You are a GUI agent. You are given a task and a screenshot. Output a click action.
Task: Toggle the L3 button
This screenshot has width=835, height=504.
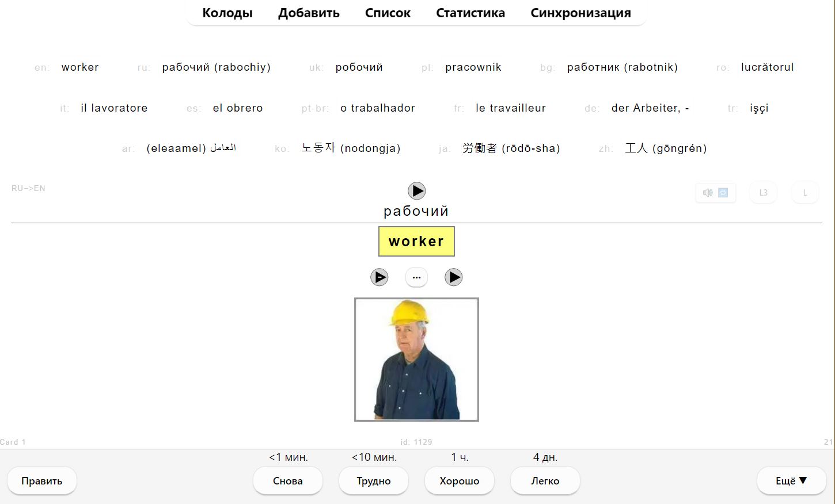[763, 193]
